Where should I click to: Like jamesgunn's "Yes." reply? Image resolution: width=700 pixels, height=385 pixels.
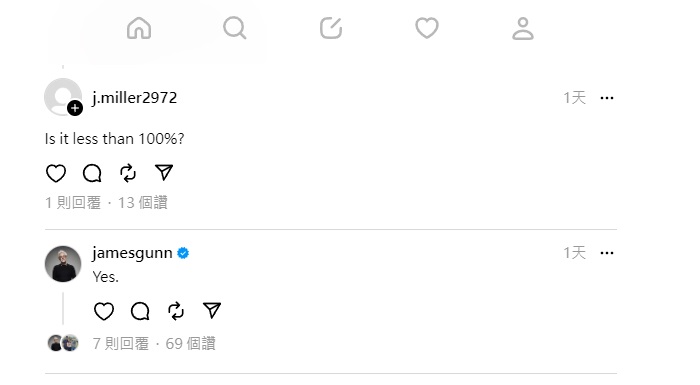pyautogui.click(x=104, y=311)
